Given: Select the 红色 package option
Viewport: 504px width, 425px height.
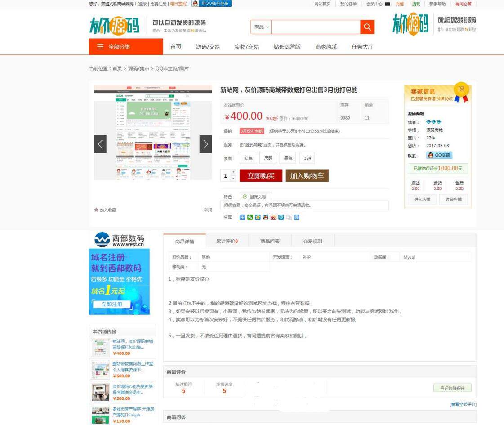Looking at the screenshot, I should 248,158.
